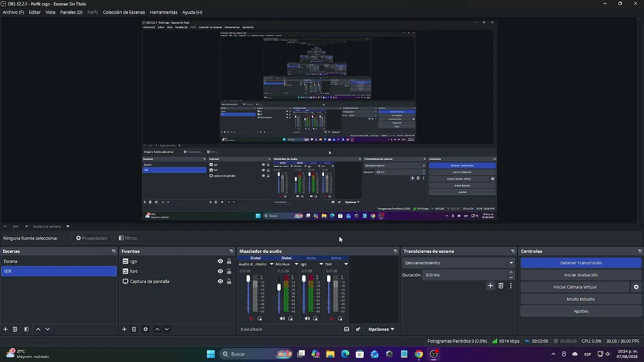Open File Explorer from the taskbar
The height and width of the screenshot is (362, 644).
pyautogui.click(x=330, y=354)
